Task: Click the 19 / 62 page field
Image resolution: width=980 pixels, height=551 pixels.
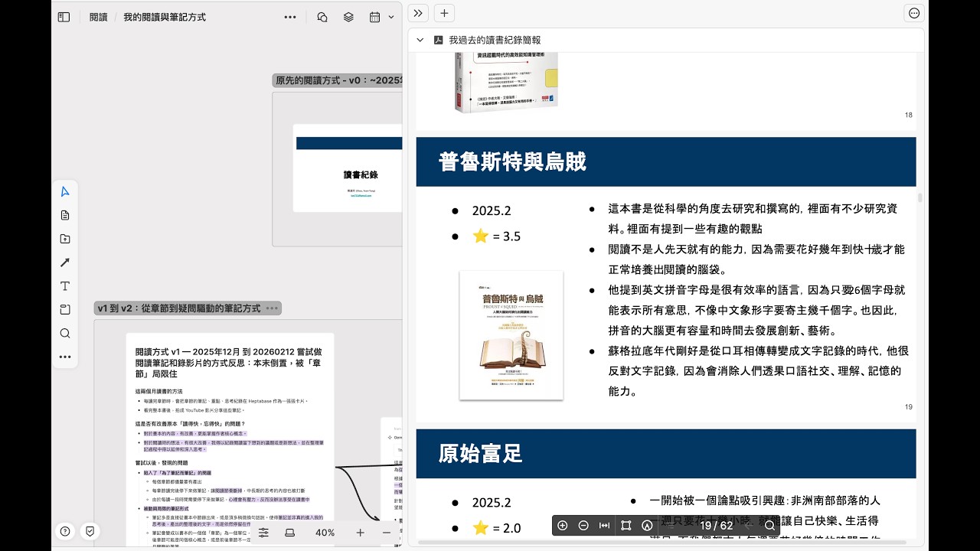Action: pyautogui.click(x=717, y=526)
